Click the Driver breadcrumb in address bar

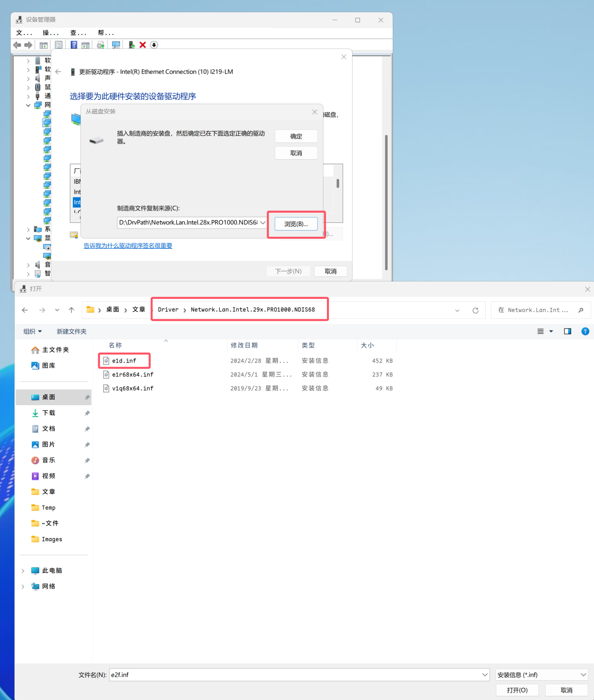point(168,310)
